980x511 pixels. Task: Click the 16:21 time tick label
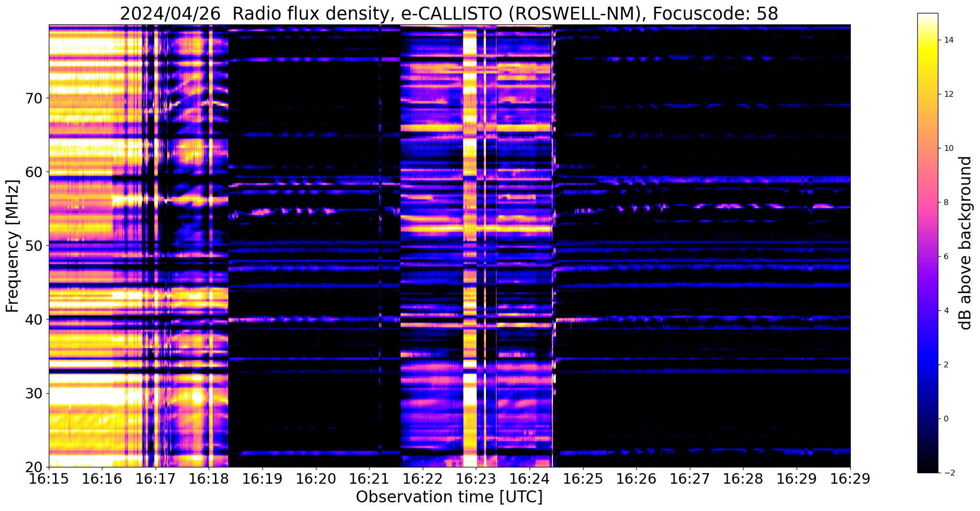tap(369, 478)
